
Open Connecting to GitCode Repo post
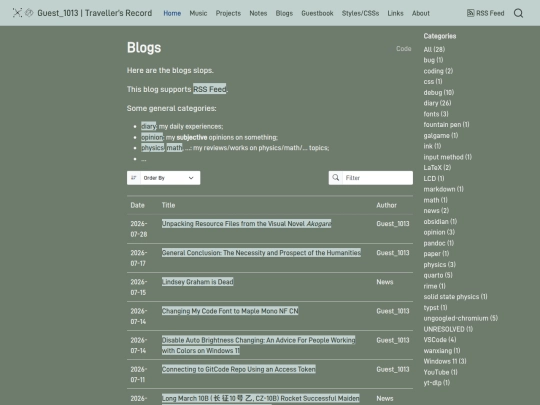[x=239, y=369]
